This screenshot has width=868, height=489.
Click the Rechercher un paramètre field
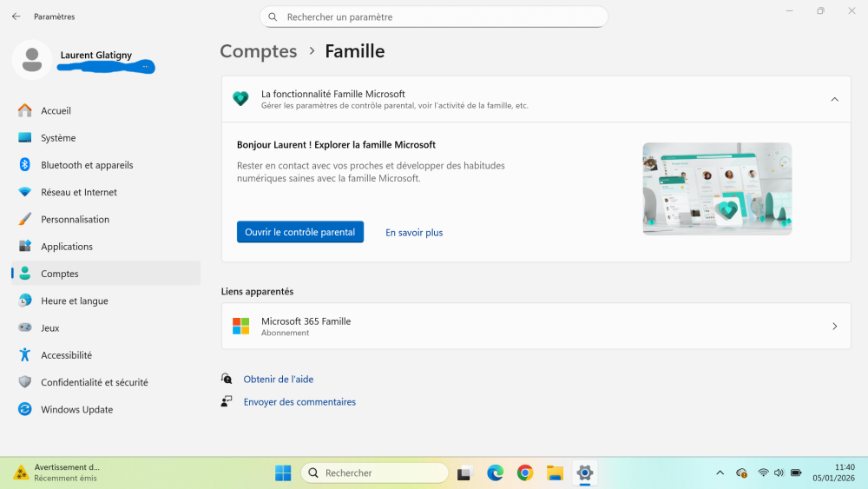(434, 17)
